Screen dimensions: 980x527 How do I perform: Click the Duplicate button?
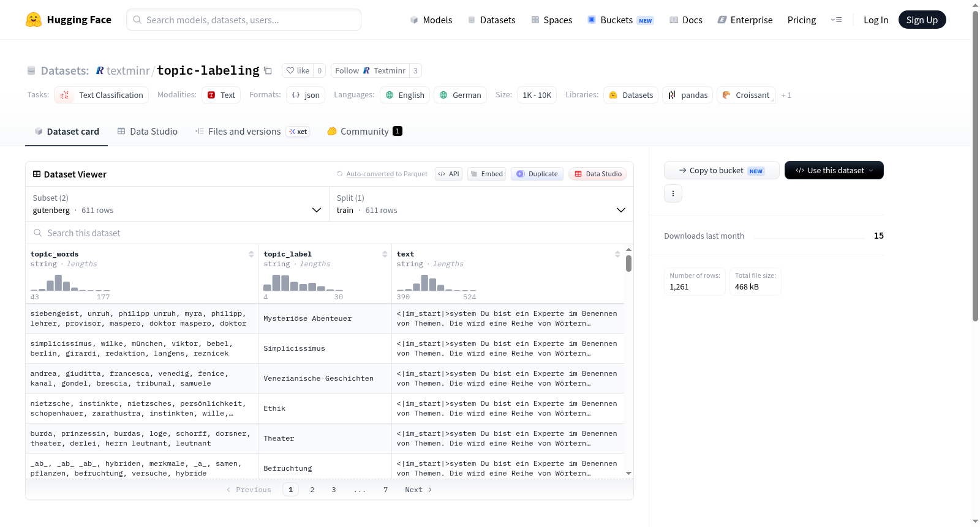point(537,174)
